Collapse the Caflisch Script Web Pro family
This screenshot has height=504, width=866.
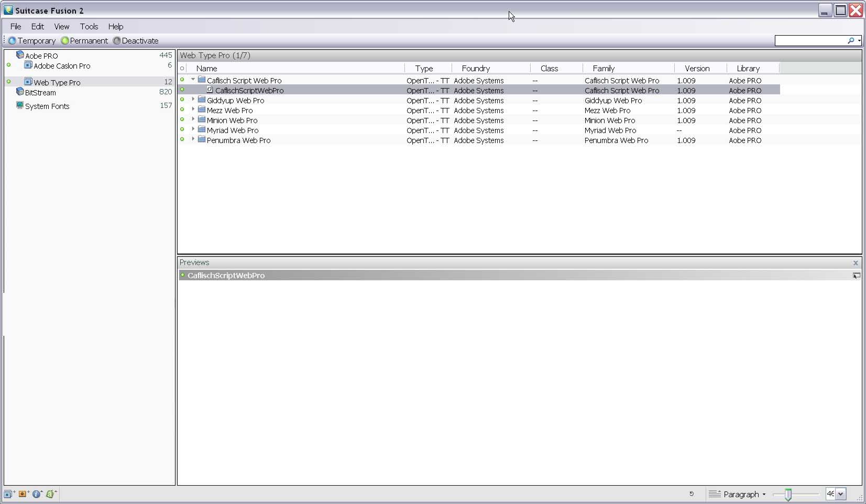[193, 80]
